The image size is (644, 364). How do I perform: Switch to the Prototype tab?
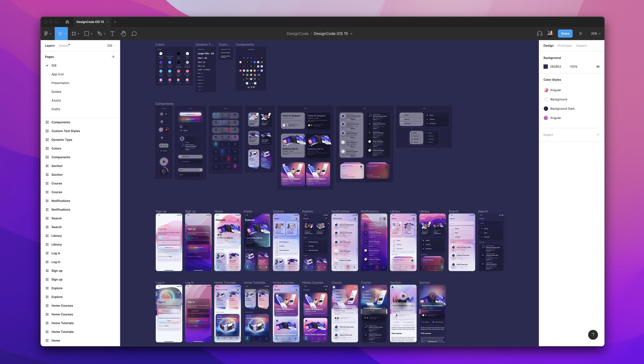pyautogui.click(x=564, y=46)
